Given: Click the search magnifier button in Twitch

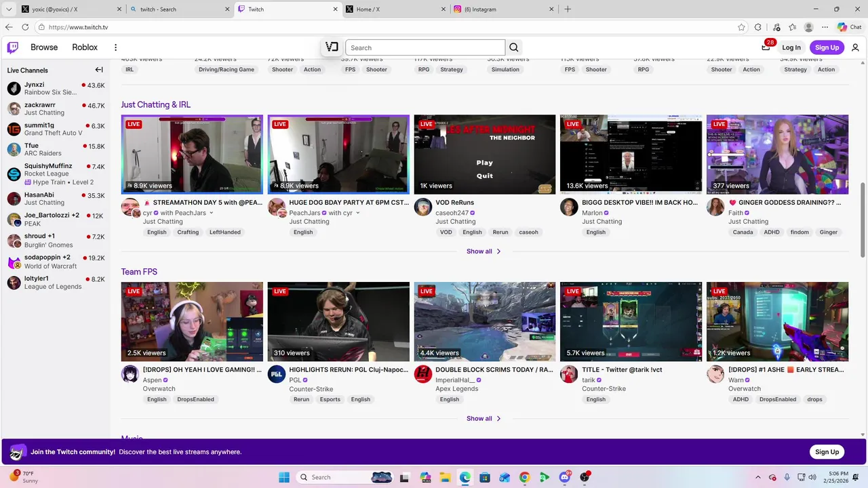Looking at the screenshot, I should 514,47.
